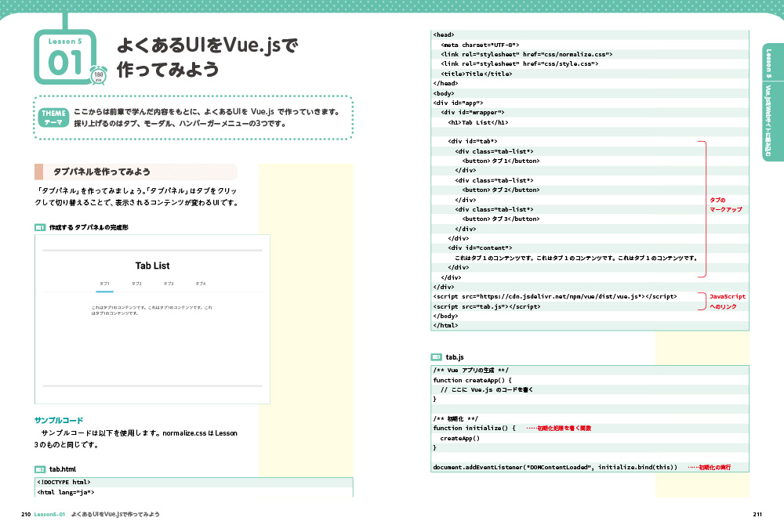Click the document.addEventListener code line
784x532 pixels.
coord(555,467)
